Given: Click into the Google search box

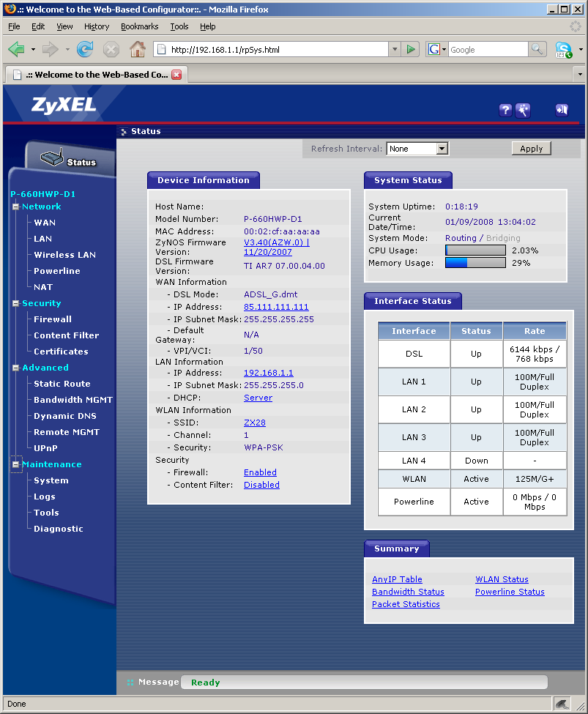Looking at the screenshot, I should tap(488, 49).
